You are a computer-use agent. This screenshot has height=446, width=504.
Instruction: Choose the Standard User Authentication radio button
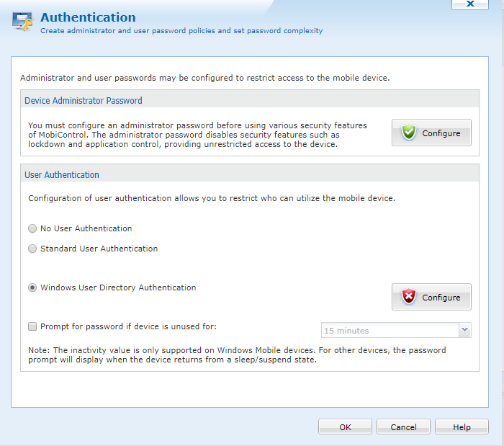click(32, 249)
